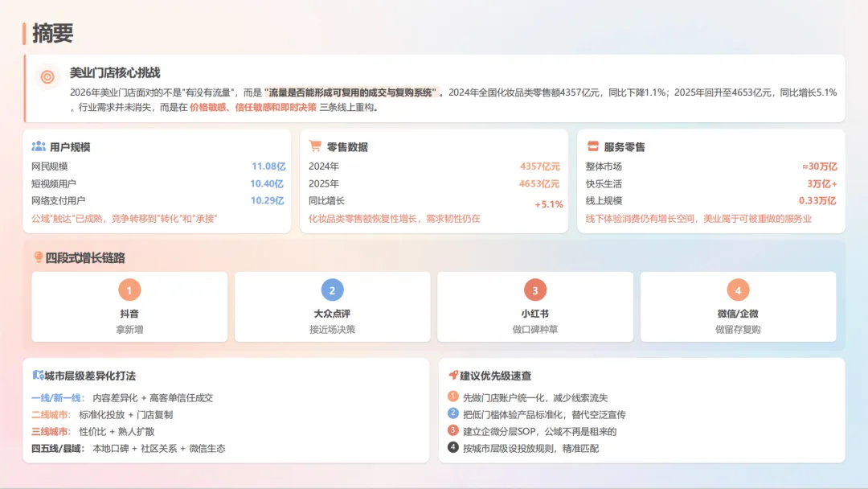Click the calendar icon beside 服务零售
Viewport: 868px width, 489px height.
[592, 146]
